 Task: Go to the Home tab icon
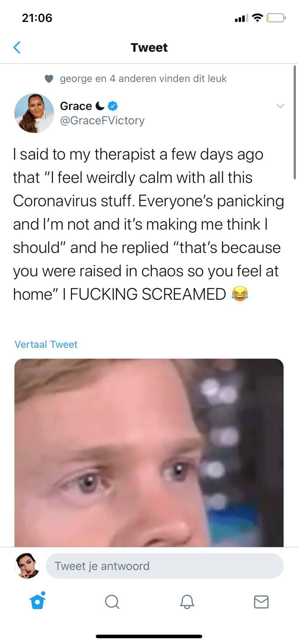pyautogui.click(x=37, y=601)
